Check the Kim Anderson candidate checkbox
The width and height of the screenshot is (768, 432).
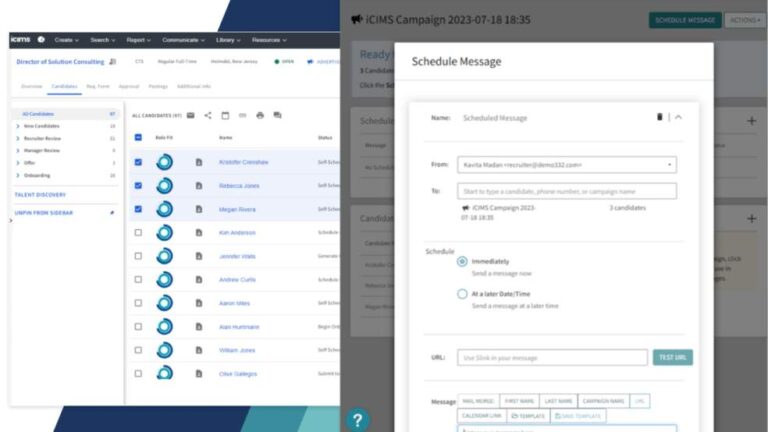(x=138, y=233)
